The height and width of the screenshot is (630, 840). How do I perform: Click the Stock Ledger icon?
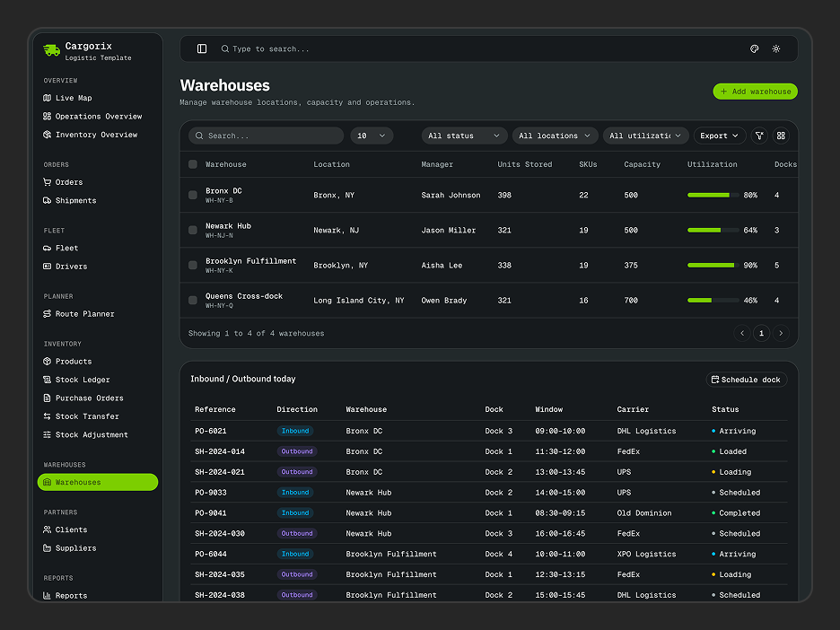click(48, 380)
